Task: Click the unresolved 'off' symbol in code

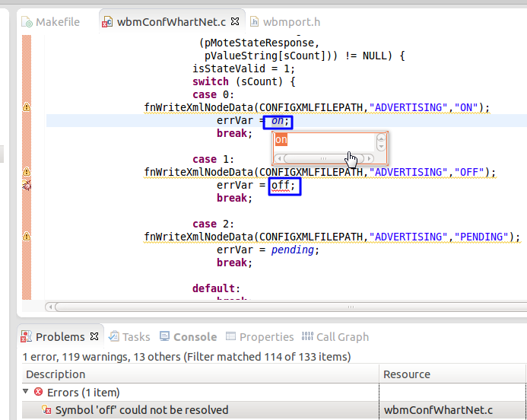Action: (x=281, y=185)
